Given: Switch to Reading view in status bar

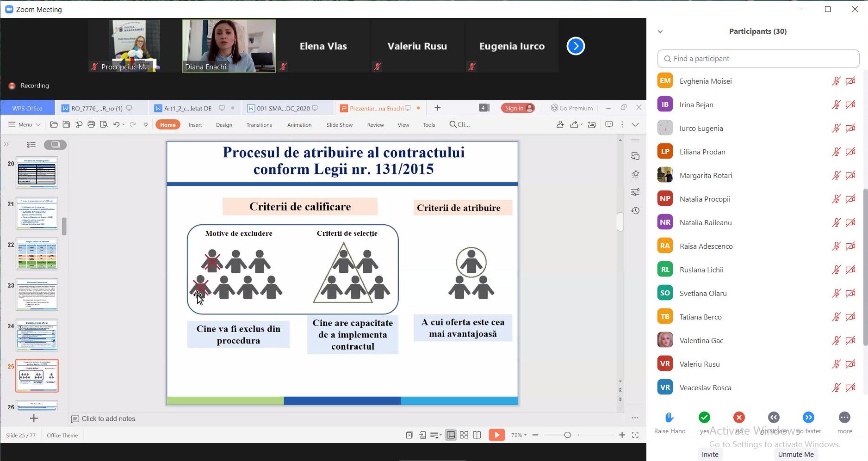Looking at the screenshot, I should pyautogui.click(x=477, y=435).
